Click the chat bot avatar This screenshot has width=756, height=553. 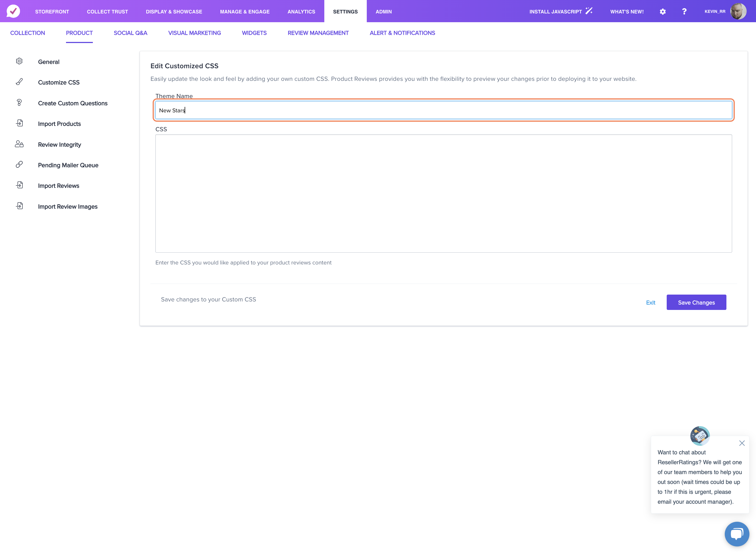click(700, 435)
